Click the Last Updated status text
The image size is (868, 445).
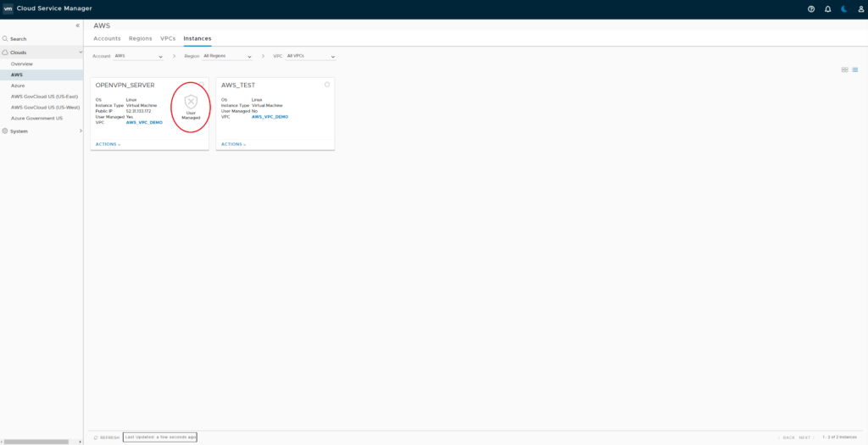pos(160,437)
